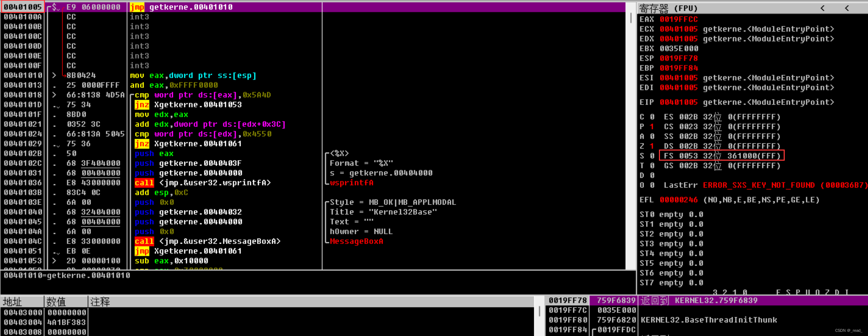Click the highlighted address 00401005 at top left
868x336 pixels.
tap(22, 6)
